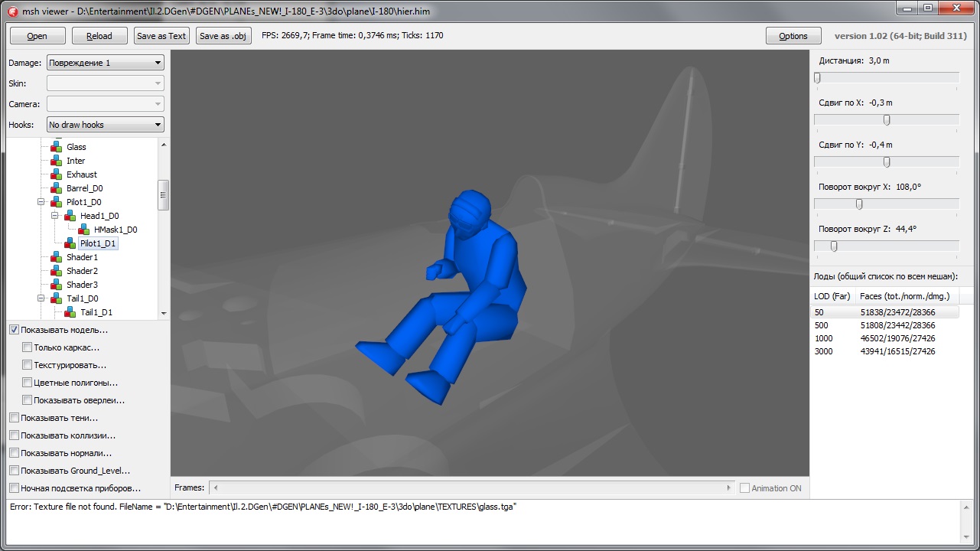This screenshot has height=551, width=980.
Task: Collapse the Pilot1_D0 tree node
Action: tap(41, 202)
